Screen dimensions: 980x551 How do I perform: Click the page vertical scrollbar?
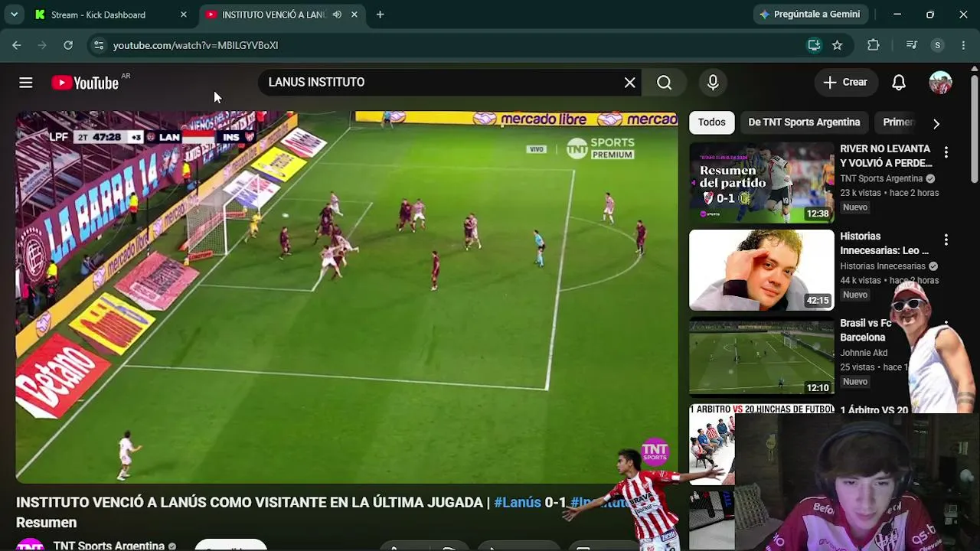[x=975, y=129]
